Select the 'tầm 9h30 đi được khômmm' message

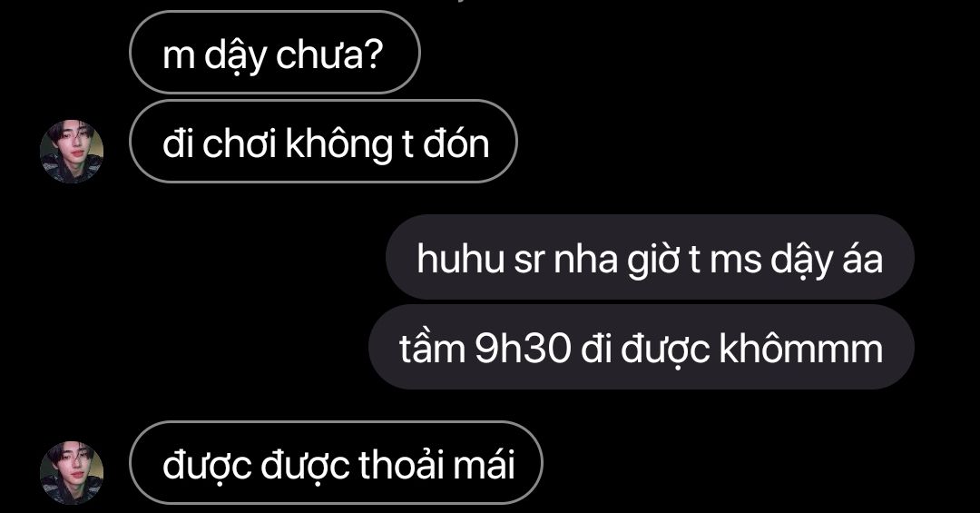tap(642, 347)
